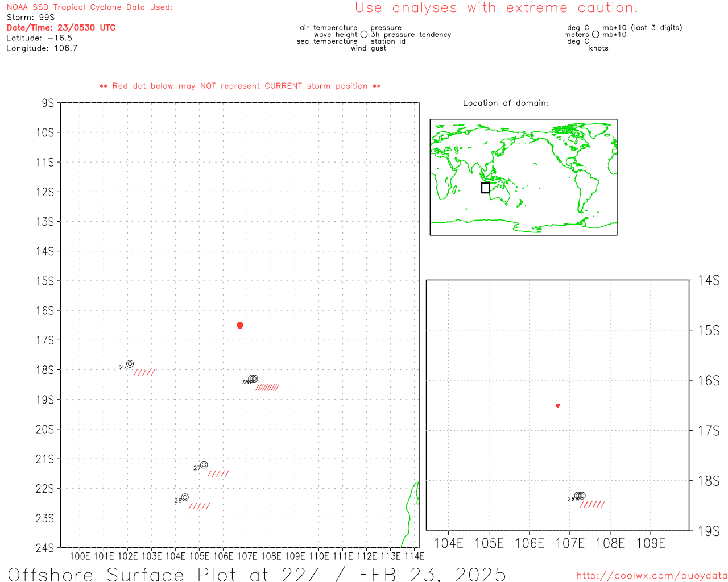728x582 pixels.
Task: Click the 19S label on inset map axis
Action: point(709,531)
